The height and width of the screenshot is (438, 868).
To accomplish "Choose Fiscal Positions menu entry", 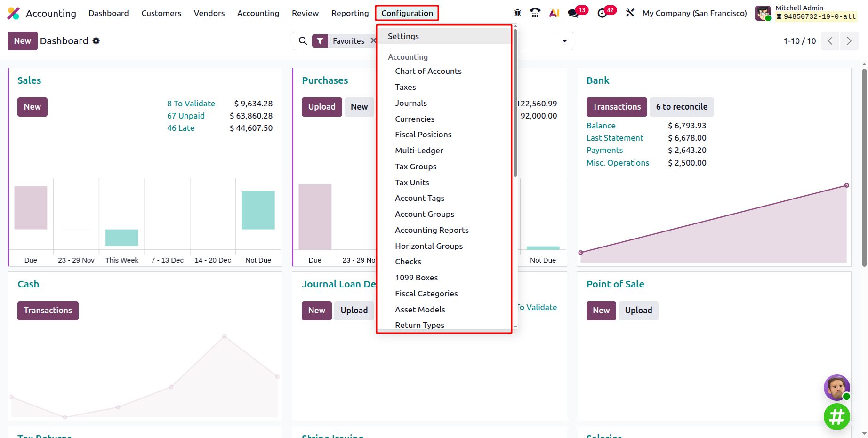I will click(x=423, y=135).
